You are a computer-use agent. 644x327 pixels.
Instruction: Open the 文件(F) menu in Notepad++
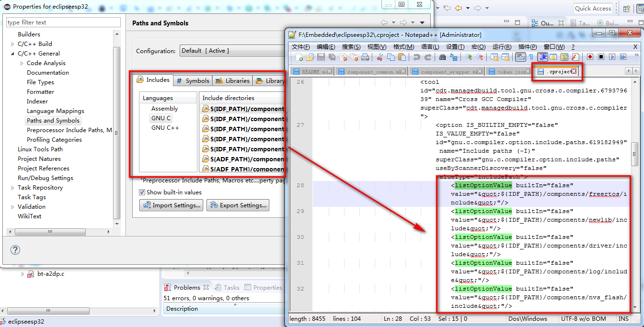coord(300,47)
